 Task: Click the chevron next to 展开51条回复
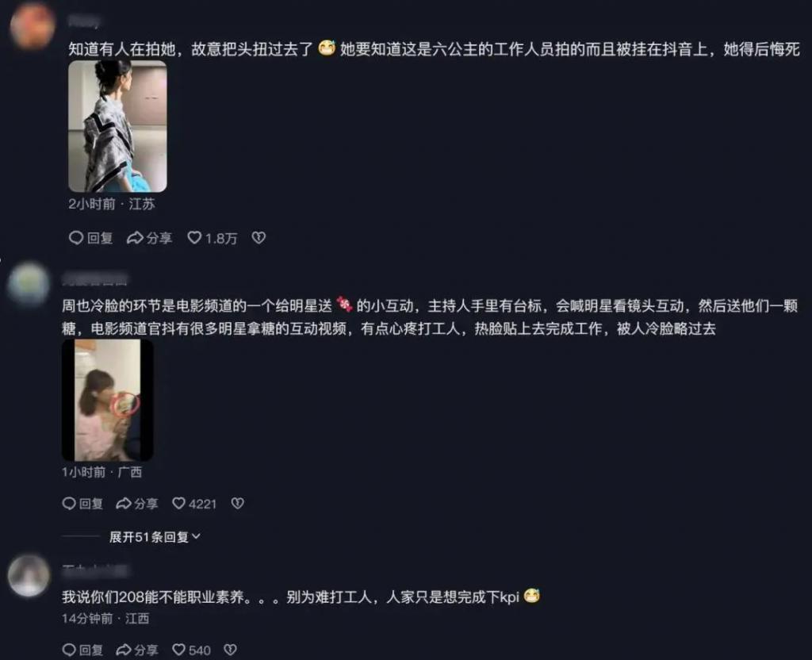(197, 537)
